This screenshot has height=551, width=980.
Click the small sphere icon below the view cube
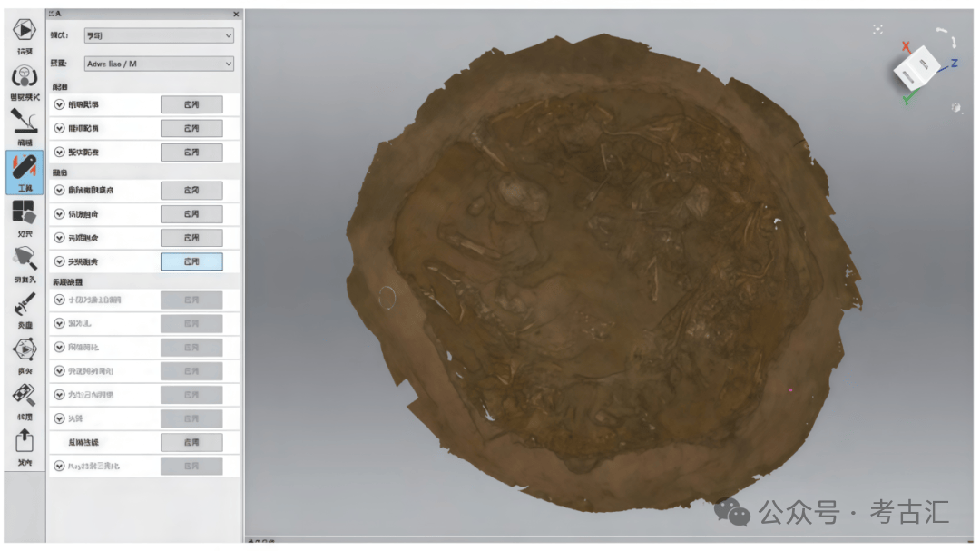click(x=955, y=108)
